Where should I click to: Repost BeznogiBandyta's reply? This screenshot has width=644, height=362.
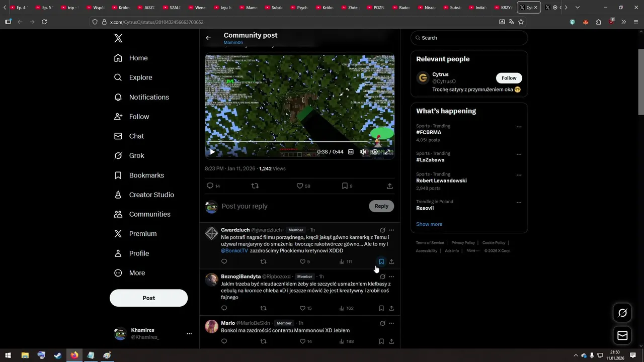point(263,308)
